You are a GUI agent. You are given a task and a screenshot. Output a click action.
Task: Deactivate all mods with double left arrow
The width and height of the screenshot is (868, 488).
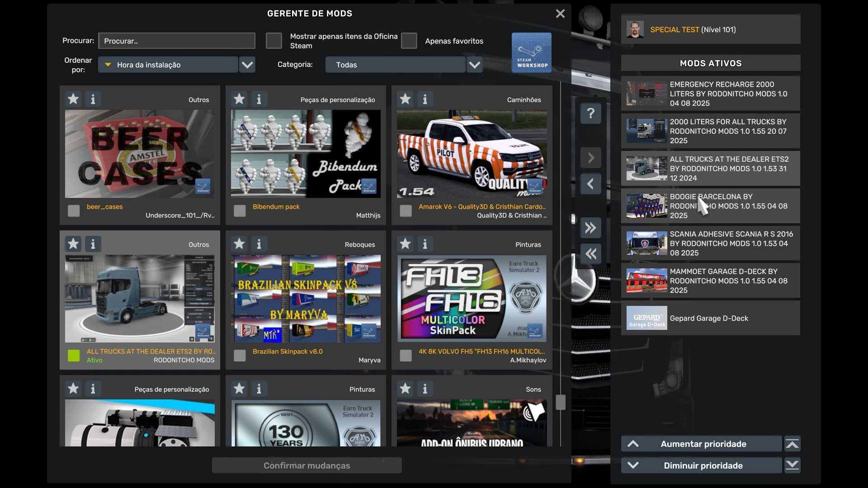point(590,254)
